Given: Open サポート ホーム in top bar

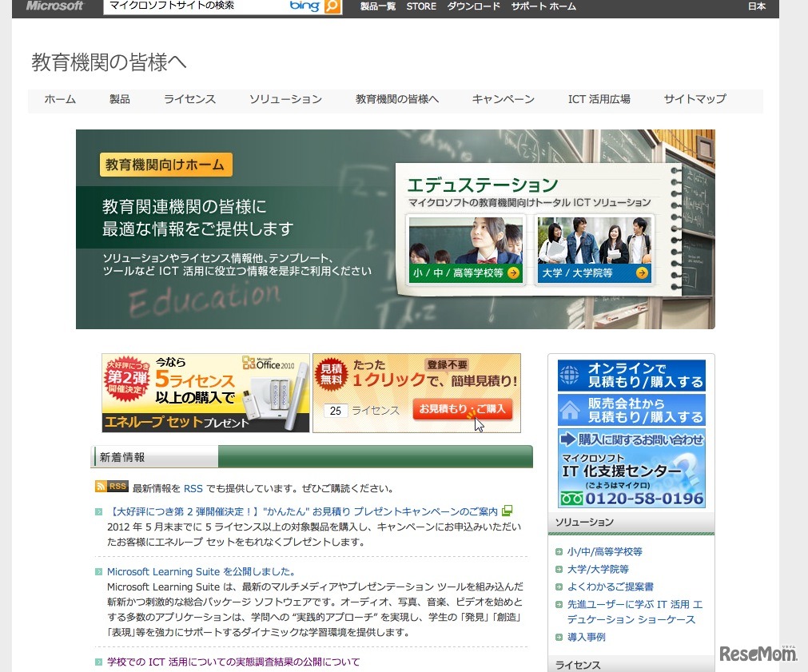Looking at the screenshot, I should click(x=543, y=6).
